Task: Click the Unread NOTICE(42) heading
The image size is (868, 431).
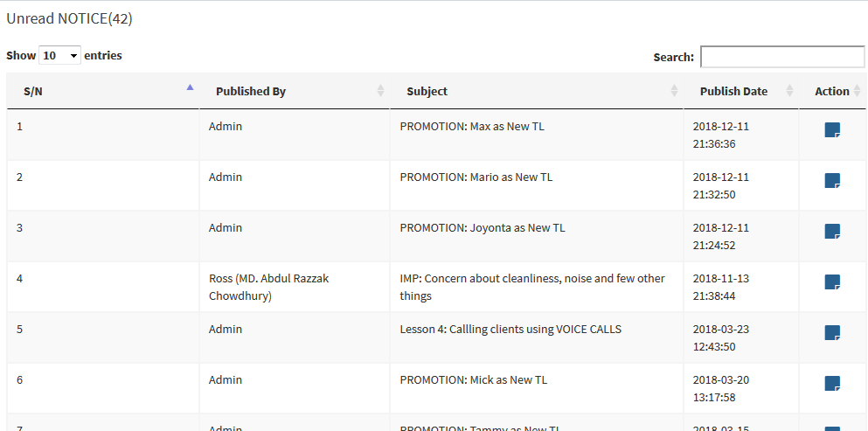Action: coord(70,17)
